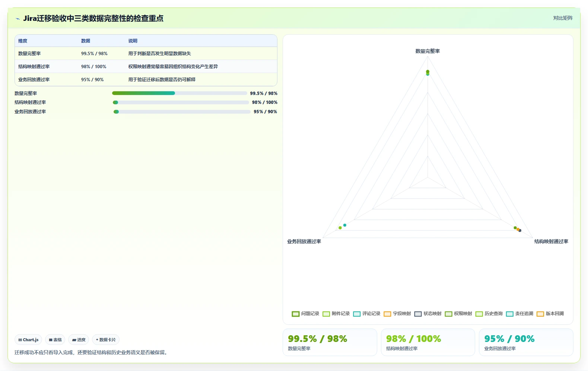
Task: Toggle the 附件记录 legend item
Action: (336, 314)
